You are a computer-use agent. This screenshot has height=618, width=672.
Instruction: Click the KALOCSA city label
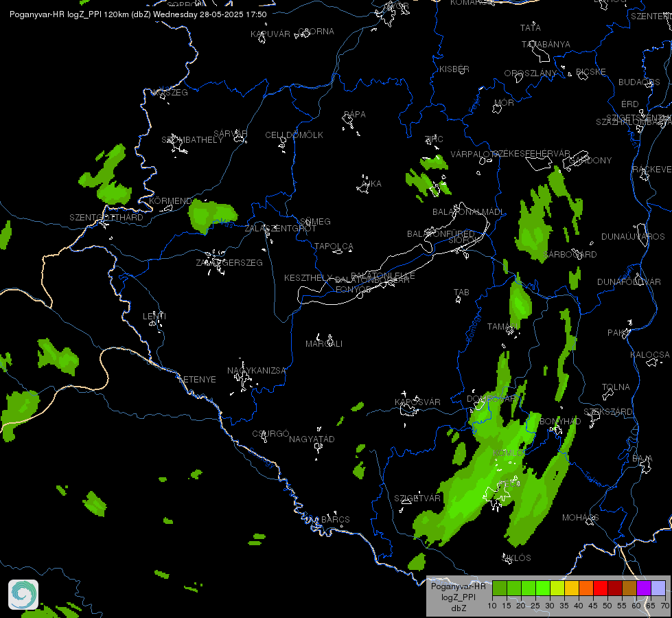650,355
